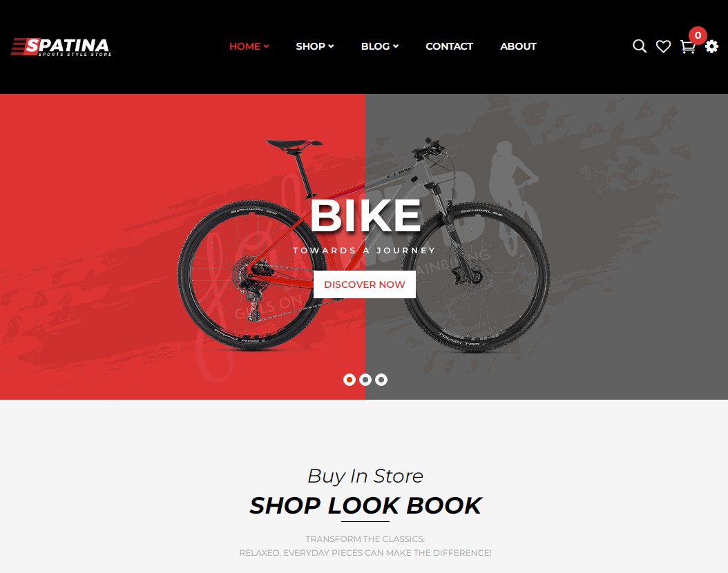The image size is (728, 573).
Task: Expand the Blog dropdown arrow
Action: click(x=396, y=46)
